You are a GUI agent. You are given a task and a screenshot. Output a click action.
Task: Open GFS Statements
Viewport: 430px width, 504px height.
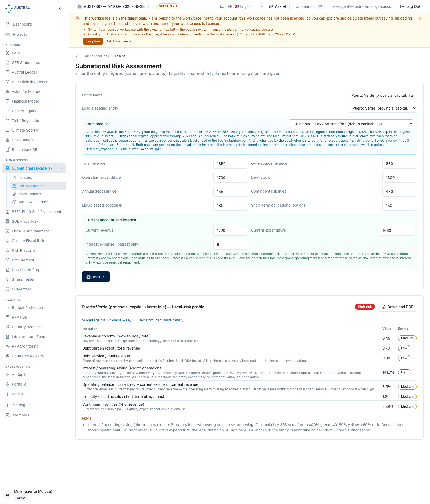(34, 63)
